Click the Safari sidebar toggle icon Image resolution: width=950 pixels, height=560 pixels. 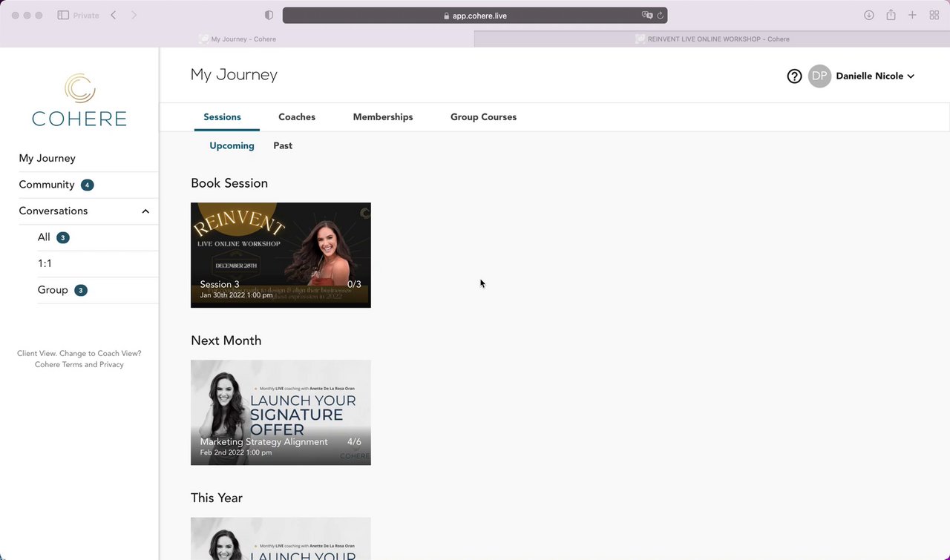[x=63, y=15]
